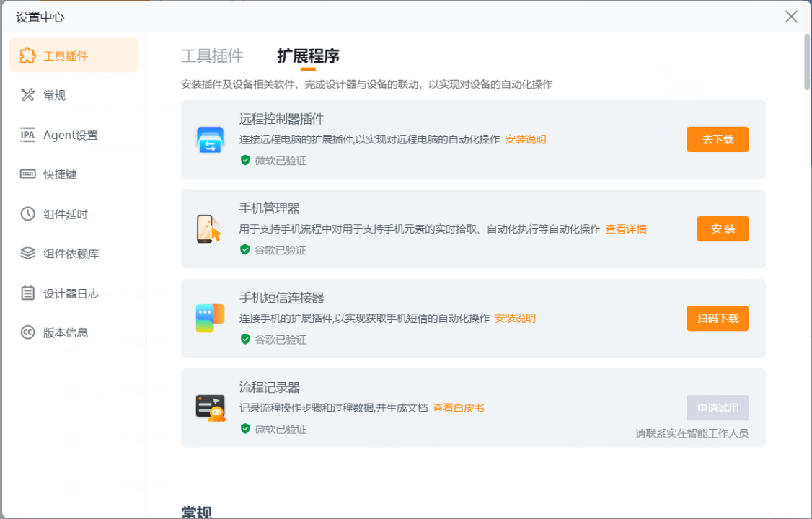
Task: Click the 远程控制器插件 blue icon
Action: tap(211, 139)
